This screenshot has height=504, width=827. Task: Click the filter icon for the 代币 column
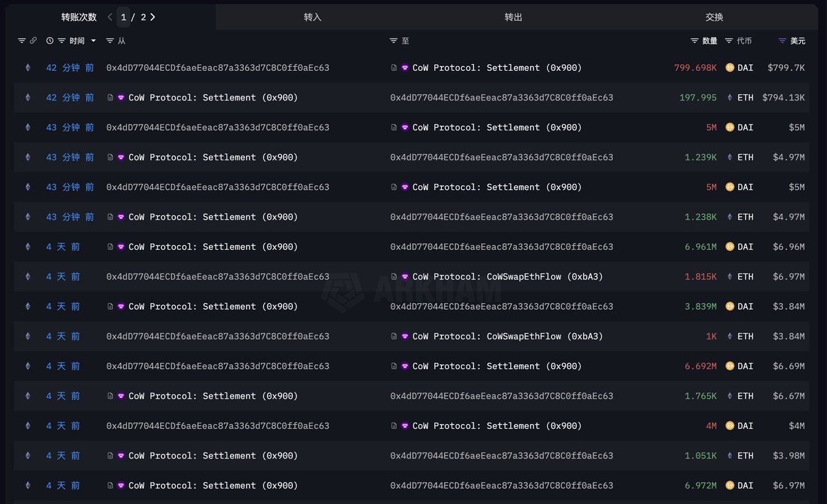729,41
